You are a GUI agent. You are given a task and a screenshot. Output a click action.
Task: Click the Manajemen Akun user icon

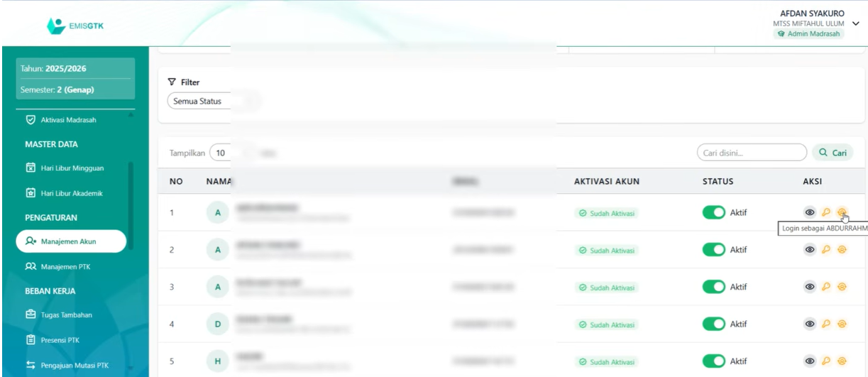tap(30, 241)
